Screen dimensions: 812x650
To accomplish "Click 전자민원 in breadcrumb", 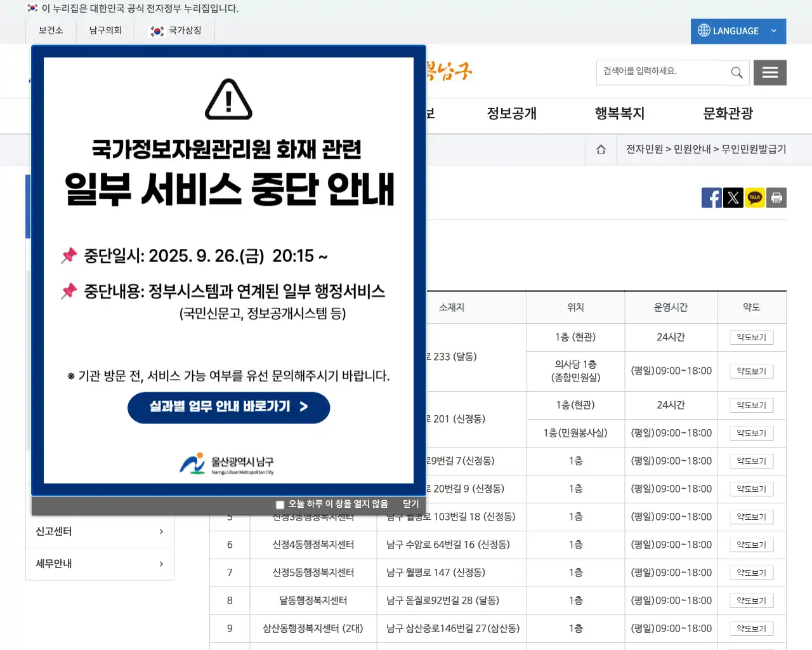I will click(644, 149).
